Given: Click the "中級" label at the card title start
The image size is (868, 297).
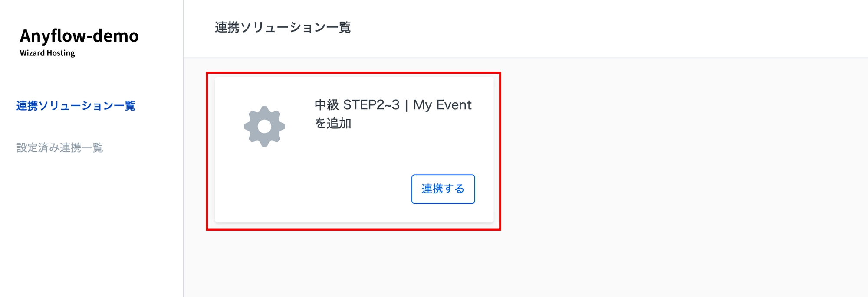Looking at the screenshot, I should tap(326, 105).
